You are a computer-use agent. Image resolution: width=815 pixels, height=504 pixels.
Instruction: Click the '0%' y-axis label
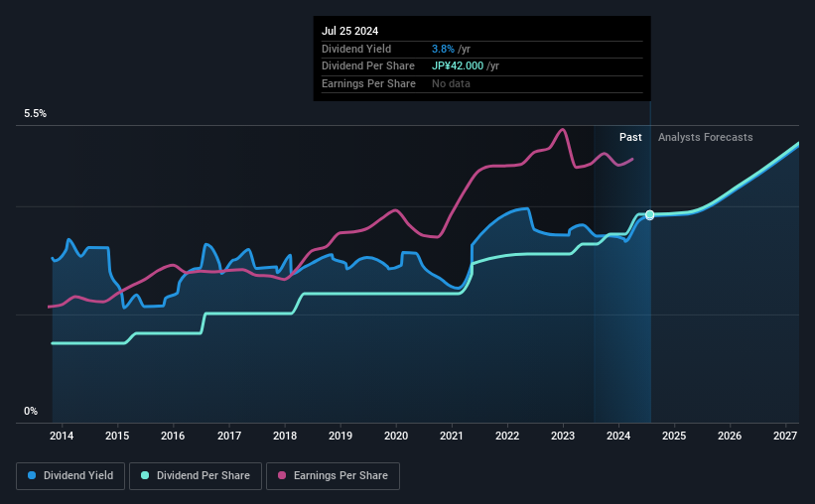31,411
